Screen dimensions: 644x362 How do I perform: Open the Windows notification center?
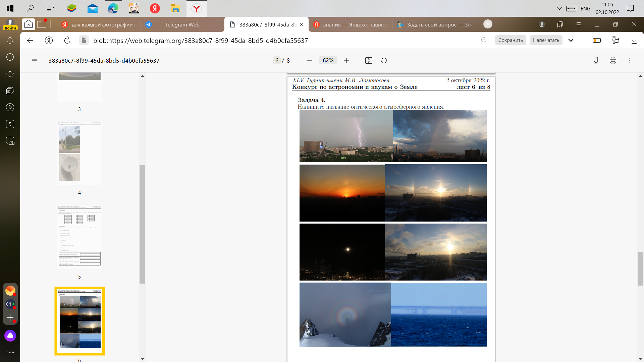coord(630,8)
